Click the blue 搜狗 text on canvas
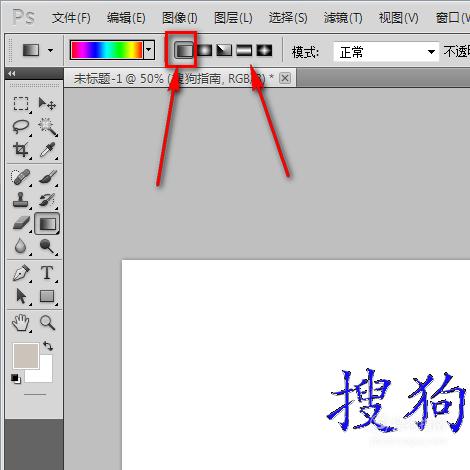 (x=396, y=400)
